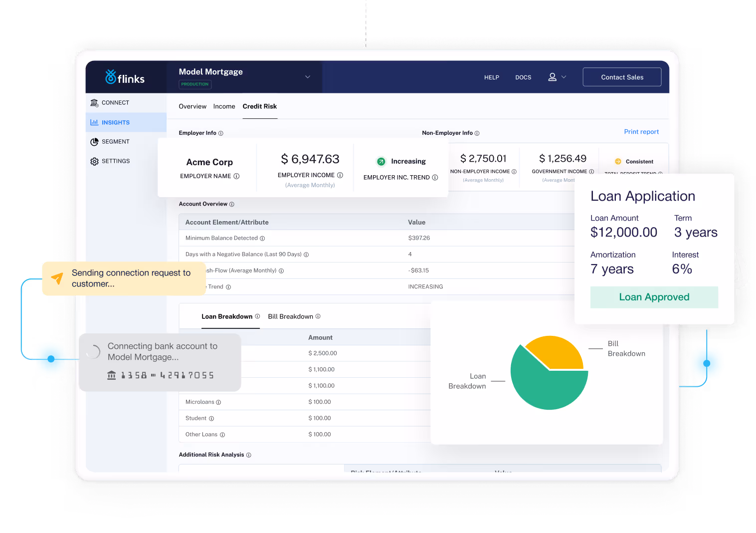Click info icon next to Employer Info
This screenshot has height=533, width=756.
tap(221, 133)
